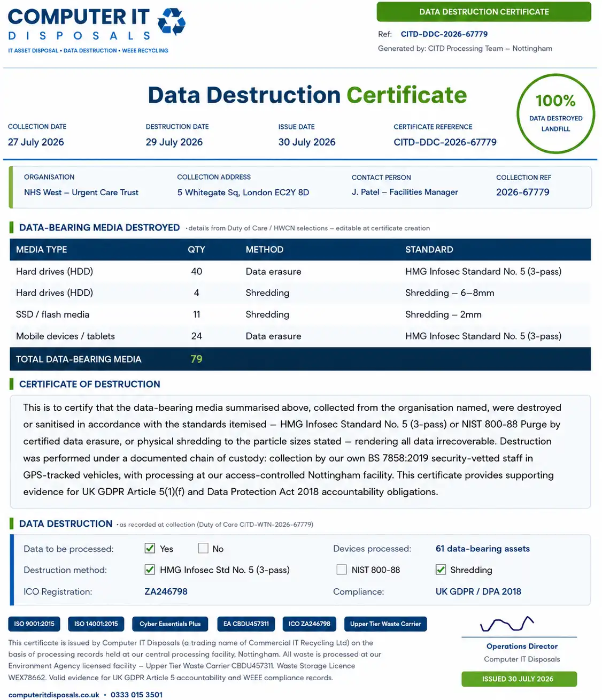Click the total value 79
Viewport: 602px width, 700px height.
(197, 359)
